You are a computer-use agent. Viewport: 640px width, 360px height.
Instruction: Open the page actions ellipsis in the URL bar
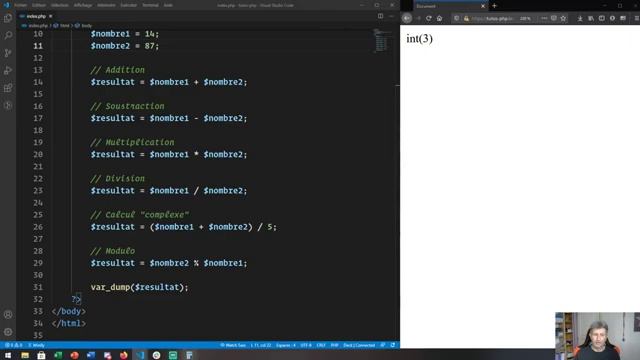tap(544, 18)
